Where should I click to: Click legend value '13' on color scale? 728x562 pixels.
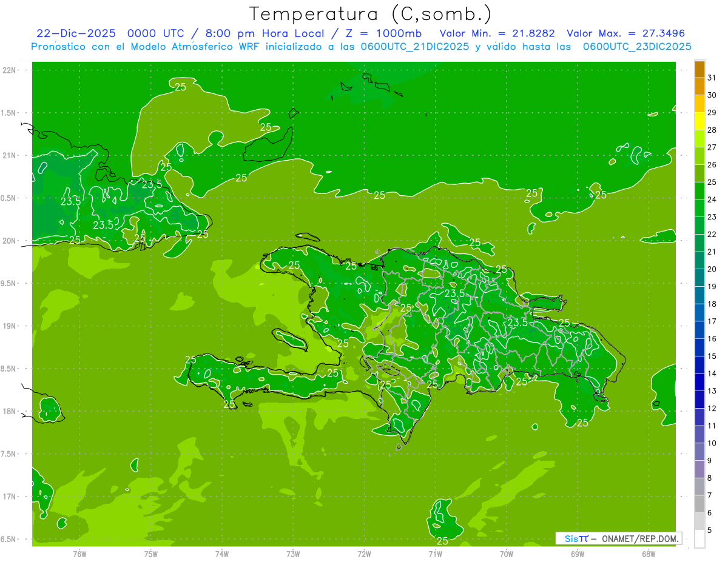[712, 391]
